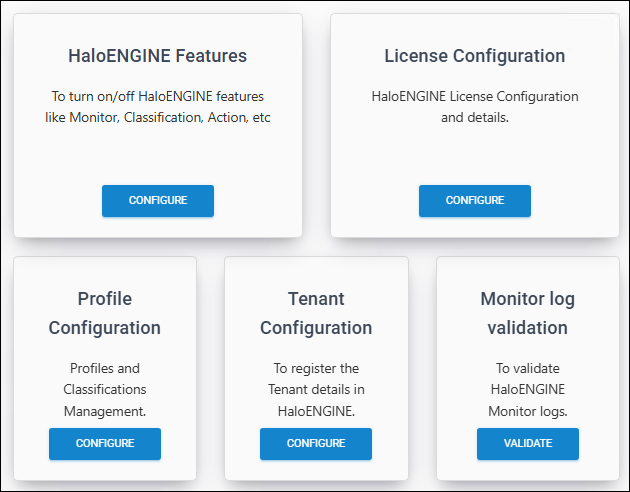Open Profile Configuration with its Configure button
This screenshot has height=492, width=630.
[x=105, y=443]
